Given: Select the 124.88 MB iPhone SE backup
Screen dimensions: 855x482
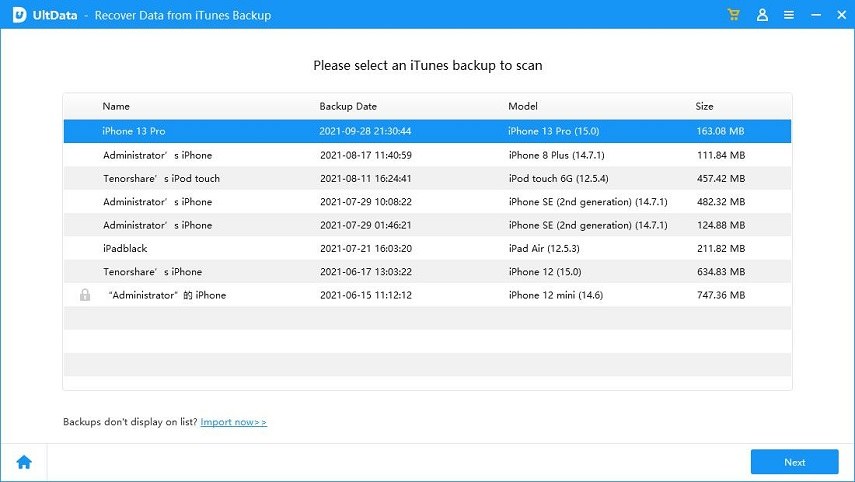Looking at the screenshot, I should coord(427,225).
